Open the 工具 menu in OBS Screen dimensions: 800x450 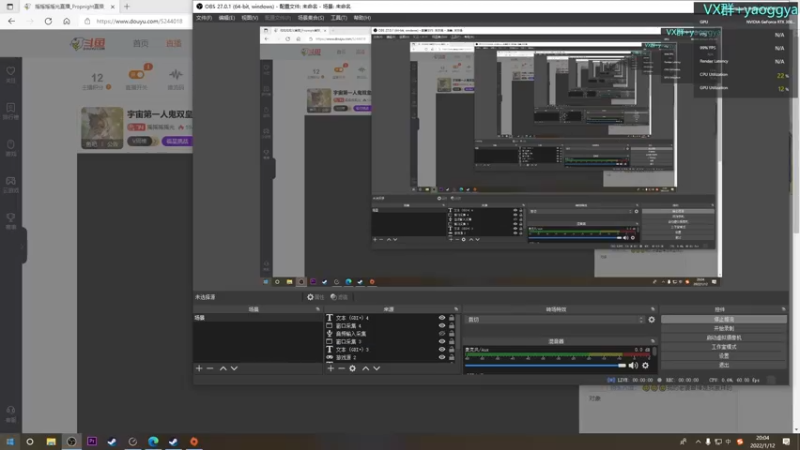[338, 18]
